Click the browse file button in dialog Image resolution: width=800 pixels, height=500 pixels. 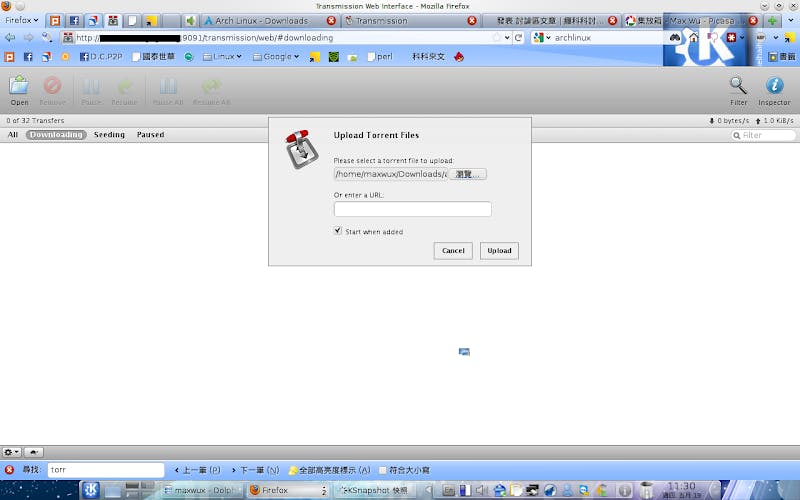(x=467, y=174)
